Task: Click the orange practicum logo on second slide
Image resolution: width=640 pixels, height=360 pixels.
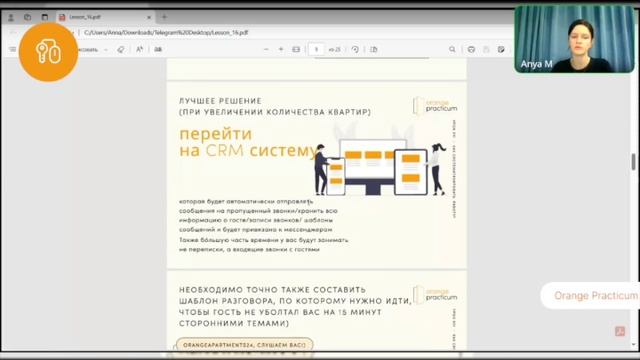Action: (x=435, y=294)
